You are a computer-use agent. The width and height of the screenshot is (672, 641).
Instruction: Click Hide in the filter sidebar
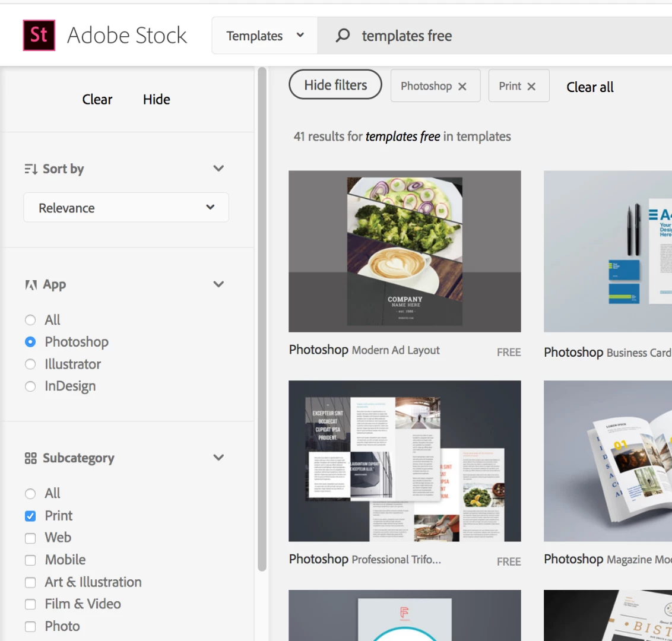(157, 99)
